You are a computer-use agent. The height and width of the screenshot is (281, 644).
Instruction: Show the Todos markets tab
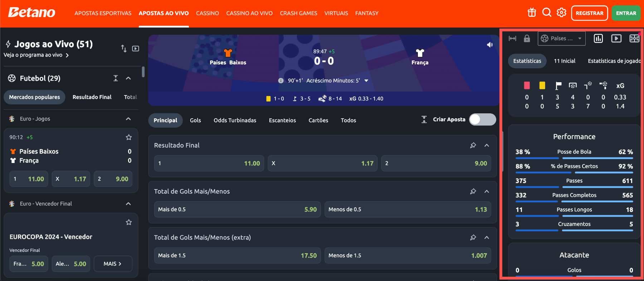(348, 120)
